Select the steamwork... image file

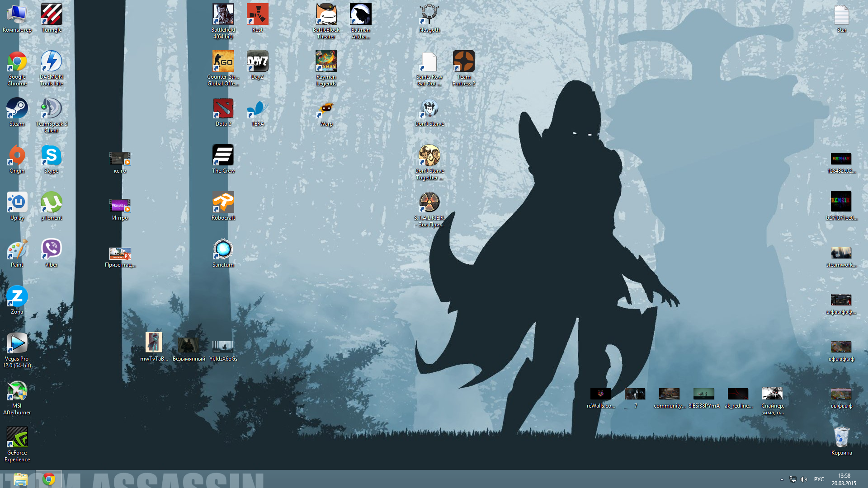tap(841, 257)
